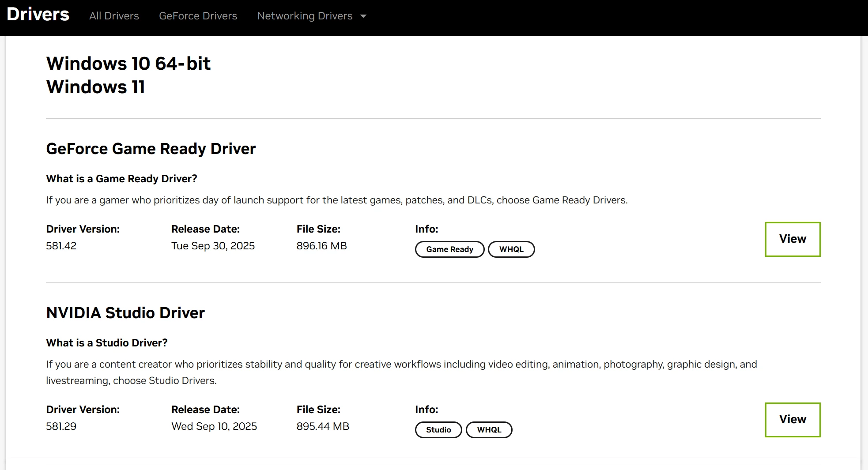Screen dimensions: 868x470
Task: View the GeForce Game Ready Driver 581.42
Action: (793, 239)
